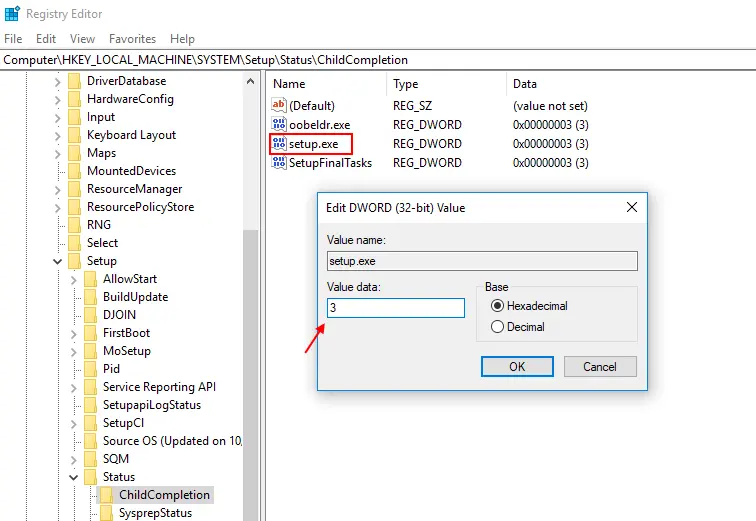Click the FirstBoot folder icon
Screen dimensions: 756x521
pos(90,333)
